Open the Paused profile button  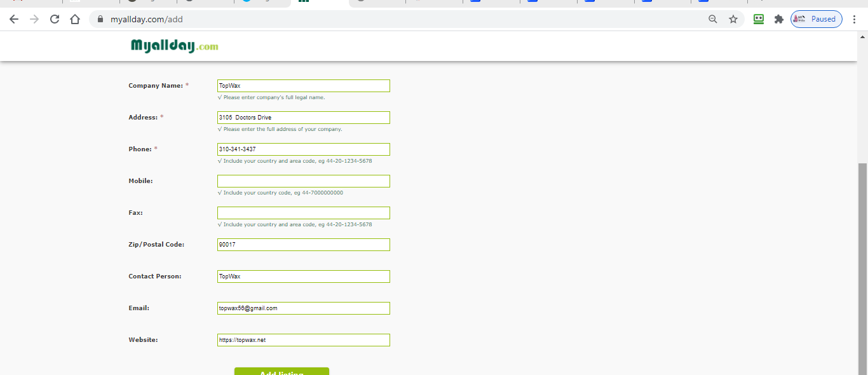(817, 19)
